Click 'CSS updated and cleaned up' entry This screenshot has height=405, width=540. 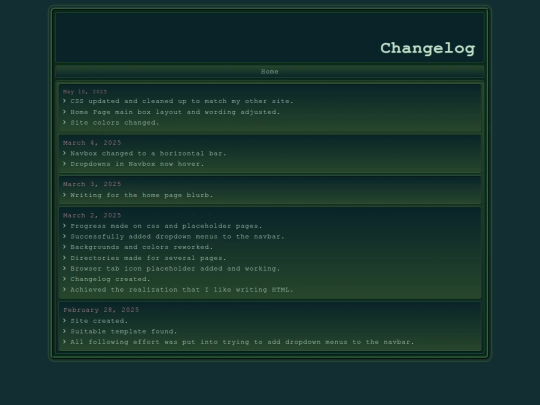tap(182, 101)
